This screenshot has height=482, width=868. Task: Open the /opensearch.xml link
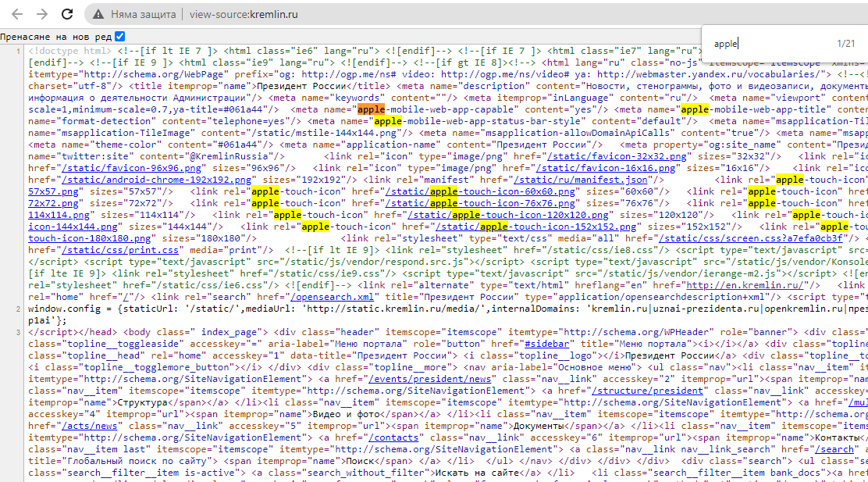[332, 297]
